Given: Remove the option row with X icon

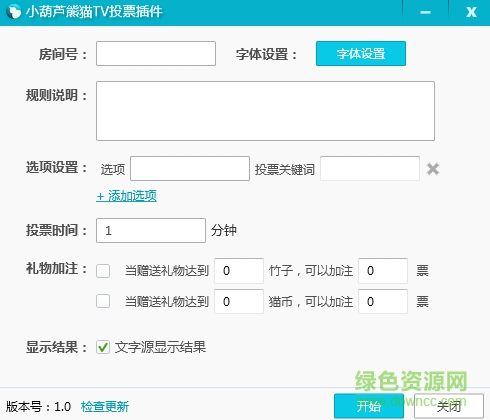Looking at the screenshot, I should coord(433,169).
